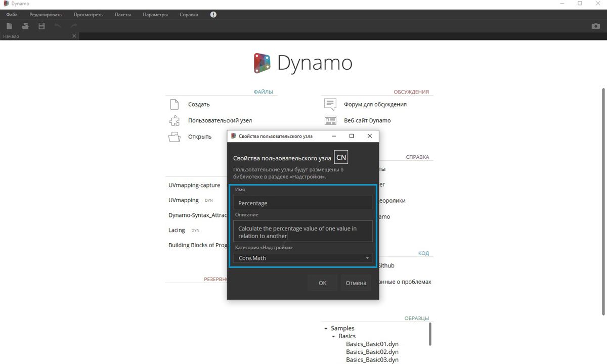Click the Redo arrow in the toolbar
The width and height of the screenshot is (607, 364).
tap(74, 26)
